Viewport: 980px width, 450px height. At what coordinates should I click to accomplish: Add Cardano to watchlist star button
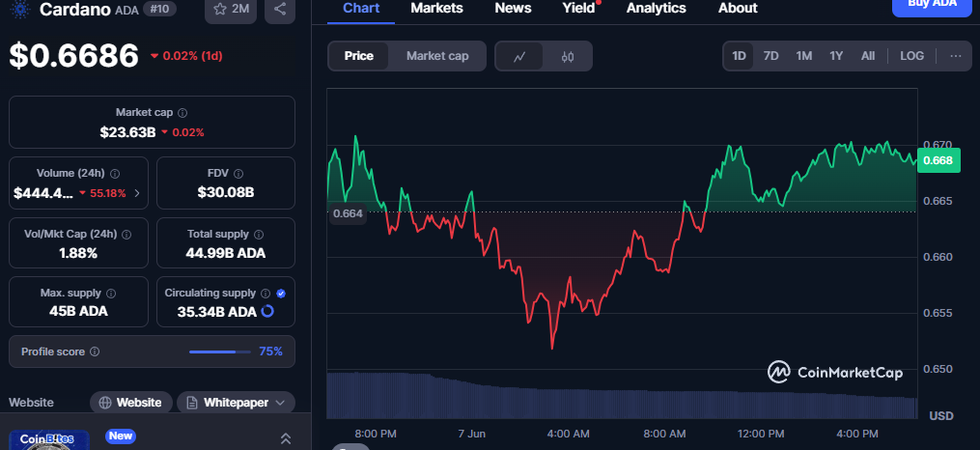[231, 9]
